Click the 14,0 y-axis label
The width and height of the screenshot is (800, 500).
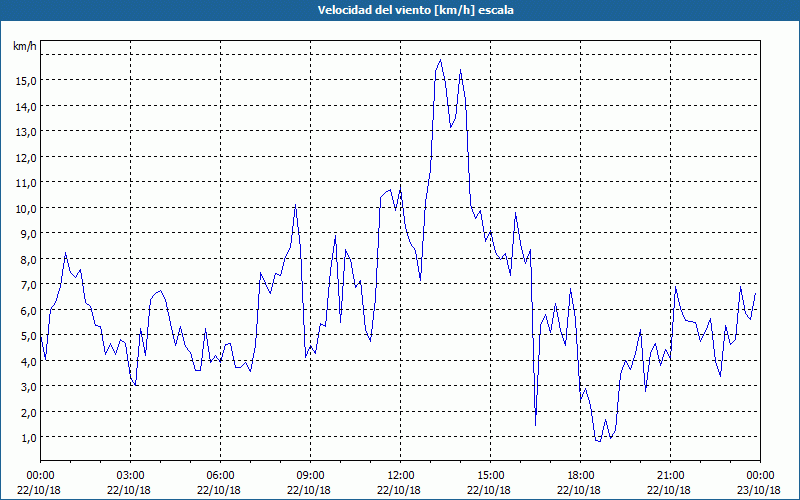point(26,107)
